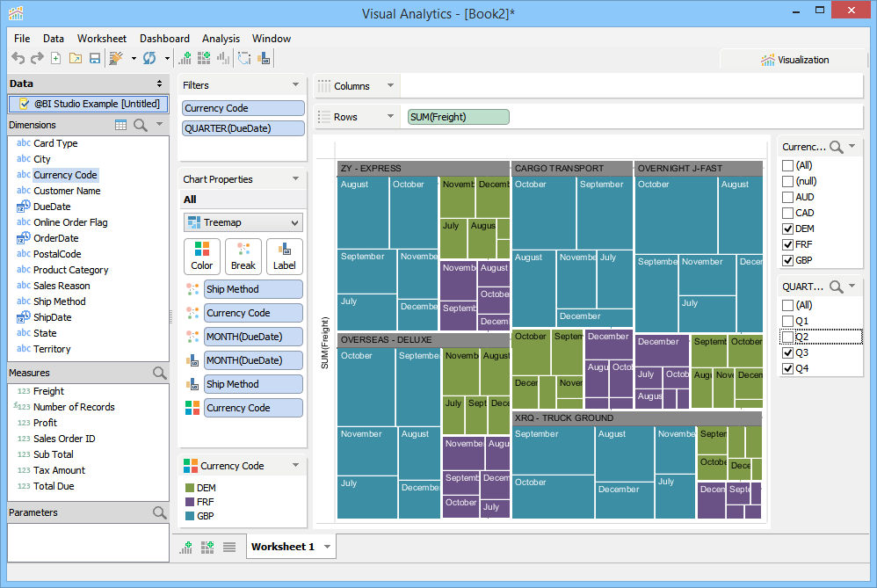Click the search icon in QUARTER filter card

click(x=837, y=287)
